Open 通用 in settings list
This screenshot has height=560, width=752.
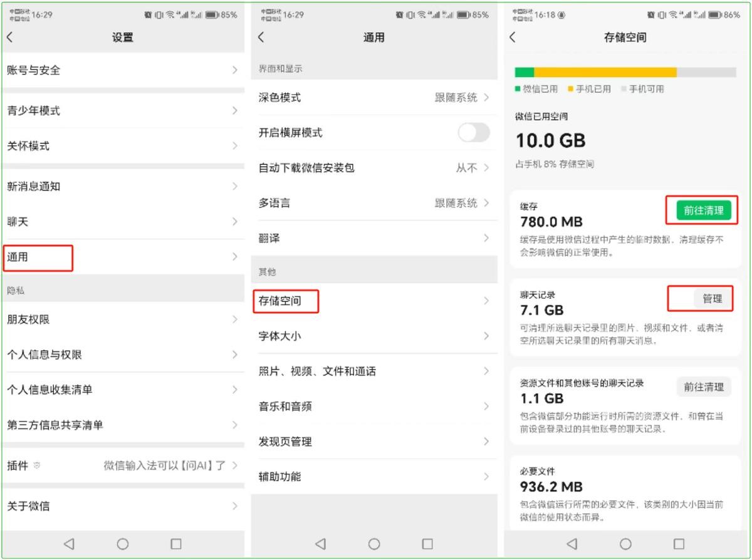pyautogui.click(x=122, y=257)
